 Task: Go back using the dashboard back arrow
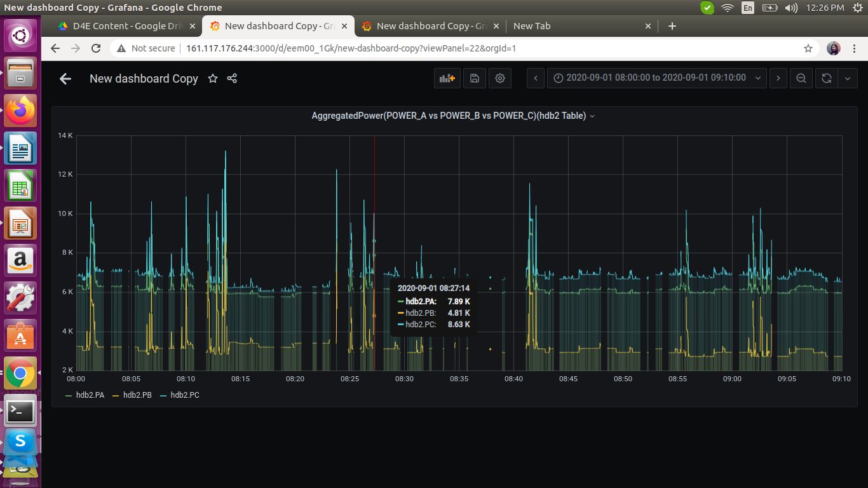click(65, 79)
